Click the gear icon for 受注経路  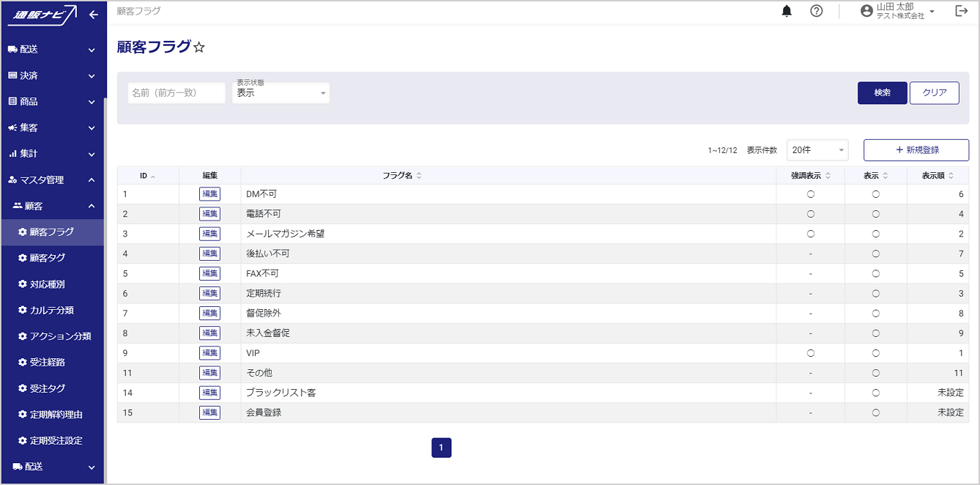(x=22, y=362)
